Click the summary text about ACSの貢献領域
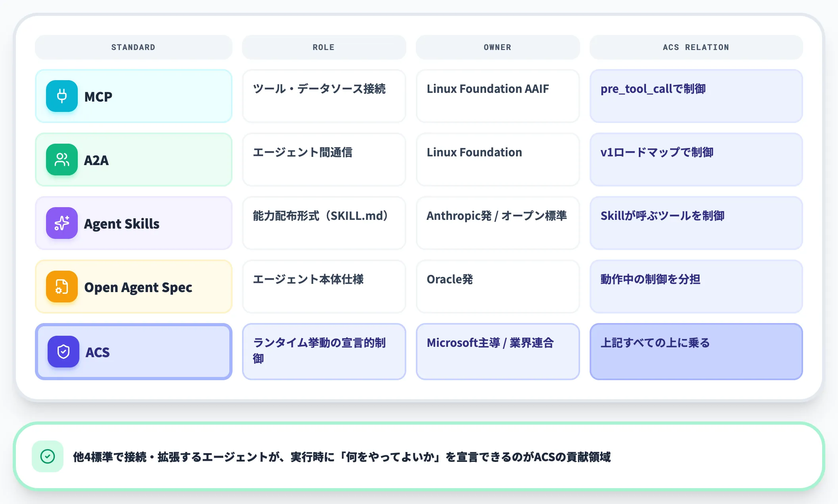838x504 pixels. pos(342,457)
